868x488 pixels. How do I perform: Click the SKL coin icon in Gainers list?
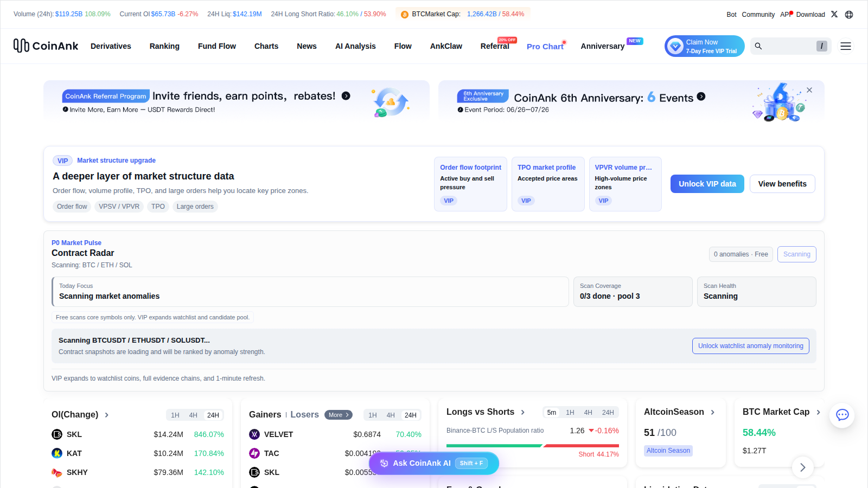click(x=254, y=472)
